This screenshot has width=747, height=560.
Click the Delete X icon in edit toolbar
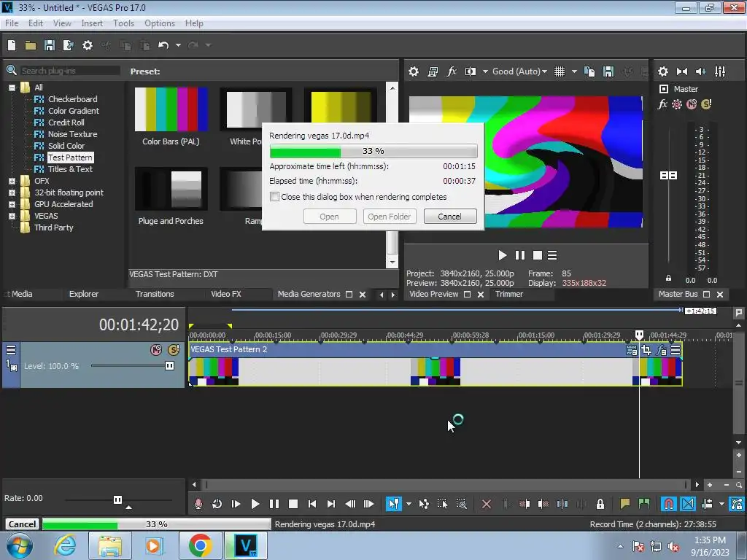[x=487, y=504]
